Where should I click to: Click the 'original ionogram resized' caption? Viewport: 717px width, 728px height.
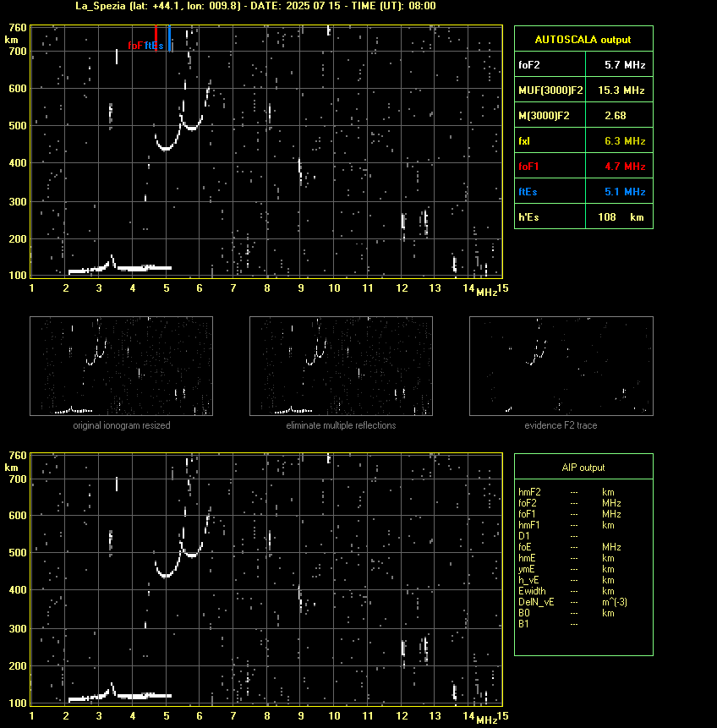point(122,425)
